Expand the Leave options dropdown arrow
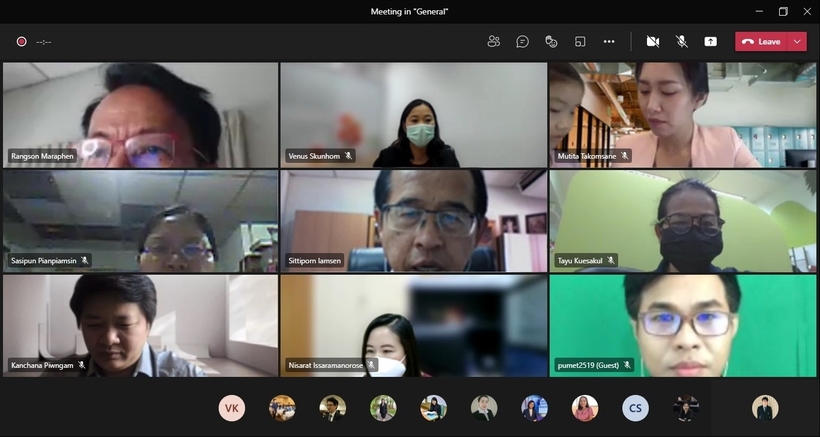 coord(797,42)
